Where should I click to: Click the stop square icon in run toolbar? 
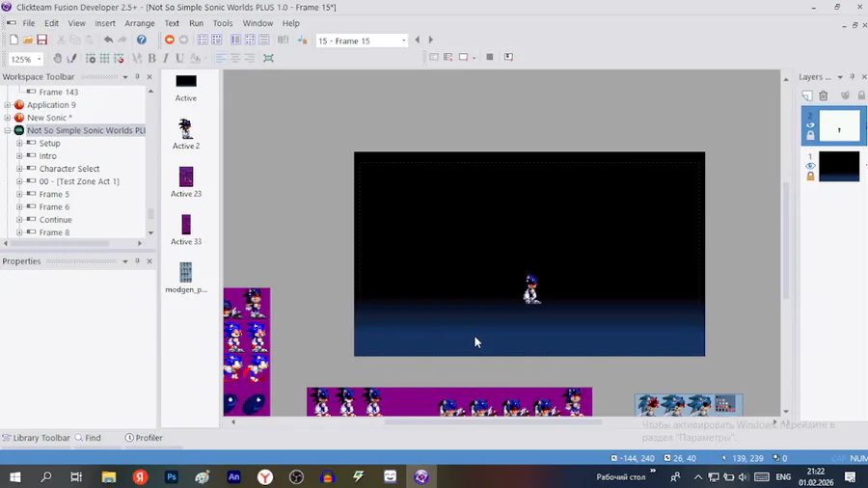[x=490, y=57]
